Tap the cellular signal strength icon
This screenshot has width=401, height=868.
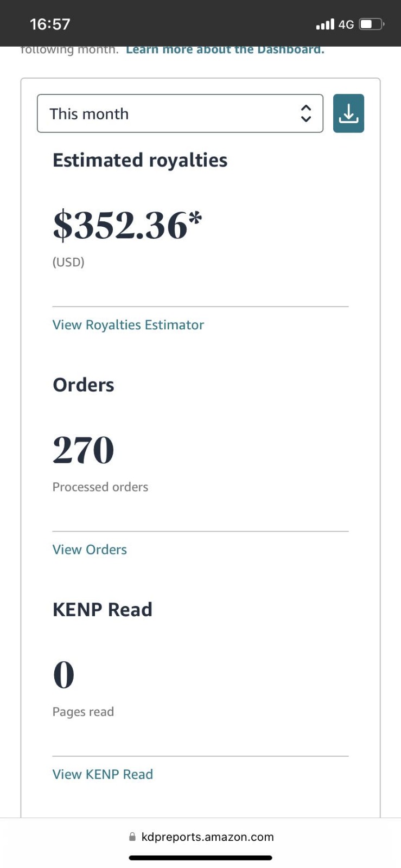point(325,24)
